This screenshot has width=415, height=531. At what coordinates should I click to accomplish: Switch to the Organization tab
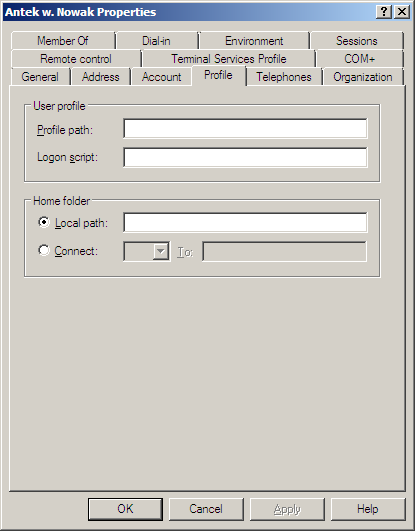click(363, 77)
